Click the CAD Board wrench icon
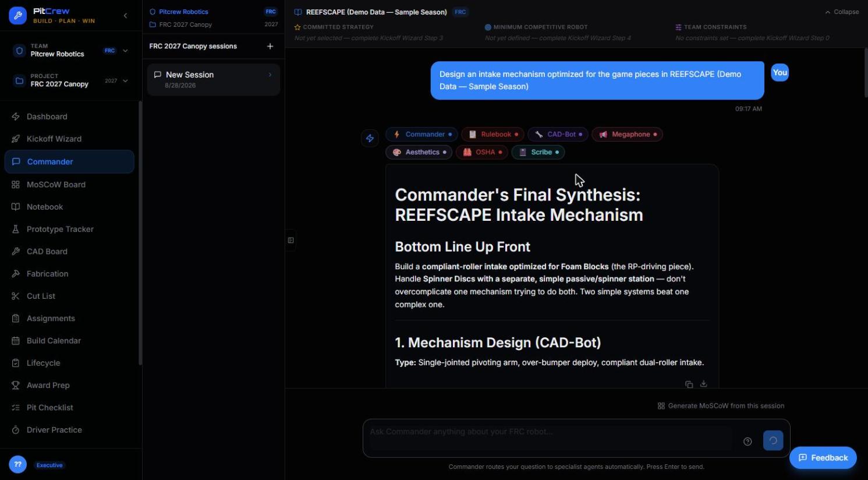 pos(16,252)
